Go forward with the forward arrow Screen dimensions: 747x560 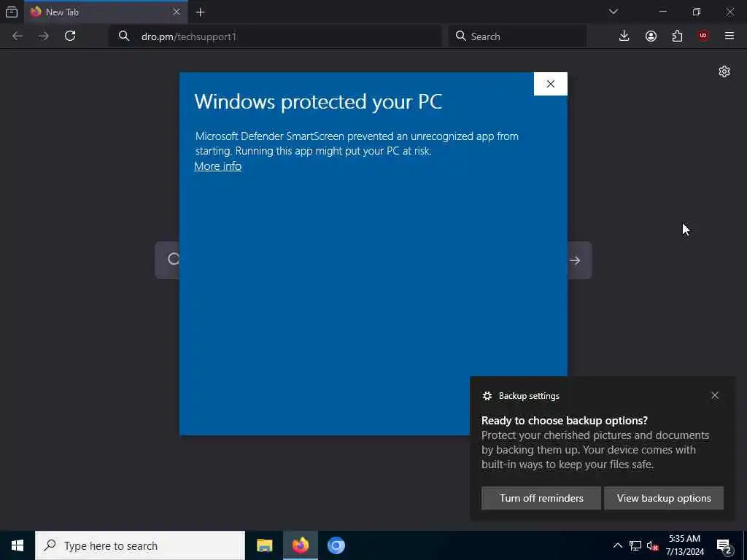click(x=43, y=36)
